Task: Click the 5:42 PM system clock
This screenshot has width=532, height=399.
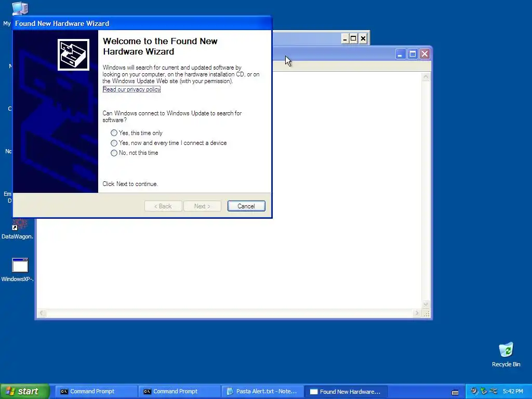Action: (513, 391)
